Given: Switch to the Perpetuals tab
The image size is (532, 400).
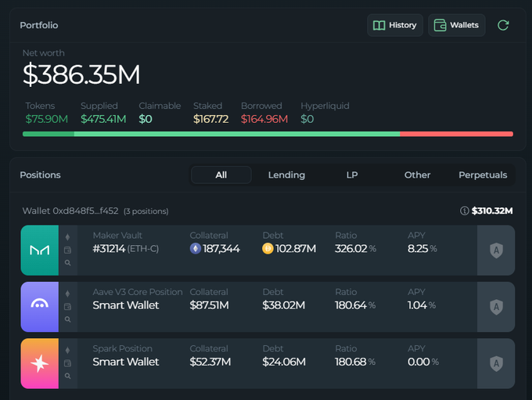Looking at the screenshot, I should (483, 175).
